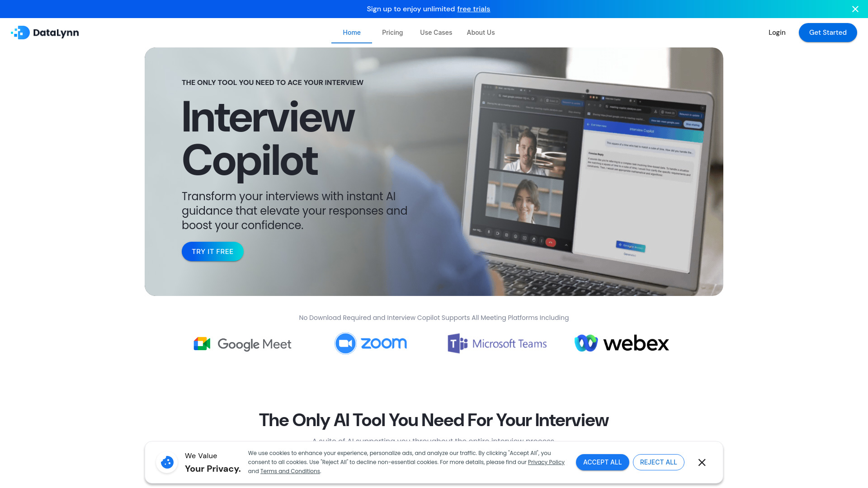The image size is (868, 488).
Task: Click the dismiss X icon on banner
Action: pyautogui.click(x=855, y=9)
